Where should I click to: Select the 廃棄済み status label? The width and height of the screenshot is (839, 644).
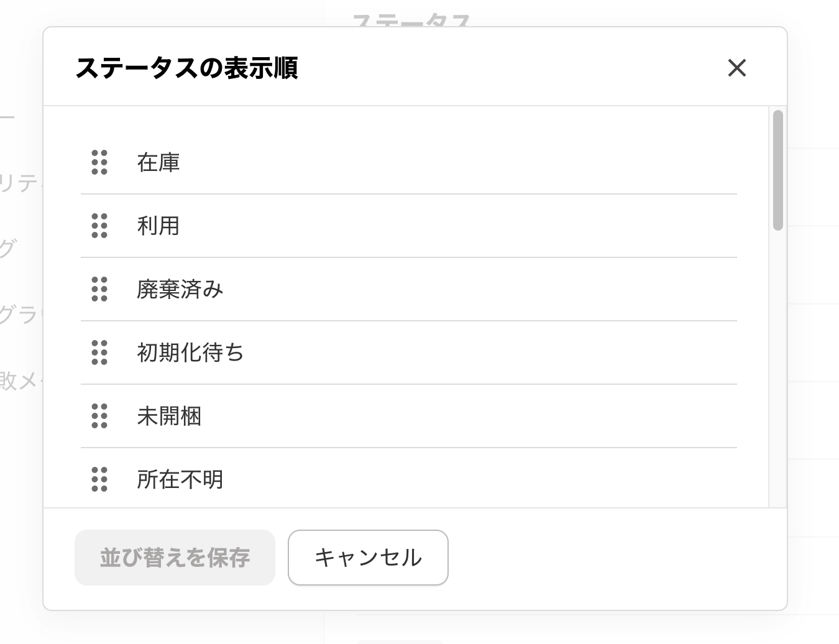(180, 289)
